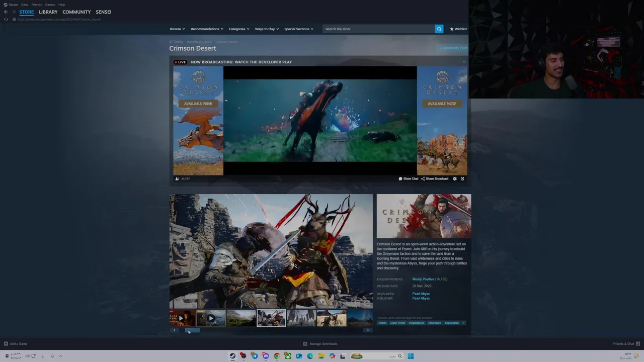Click the Windows Start button
The image size is (644, 362).
point(411,356)
